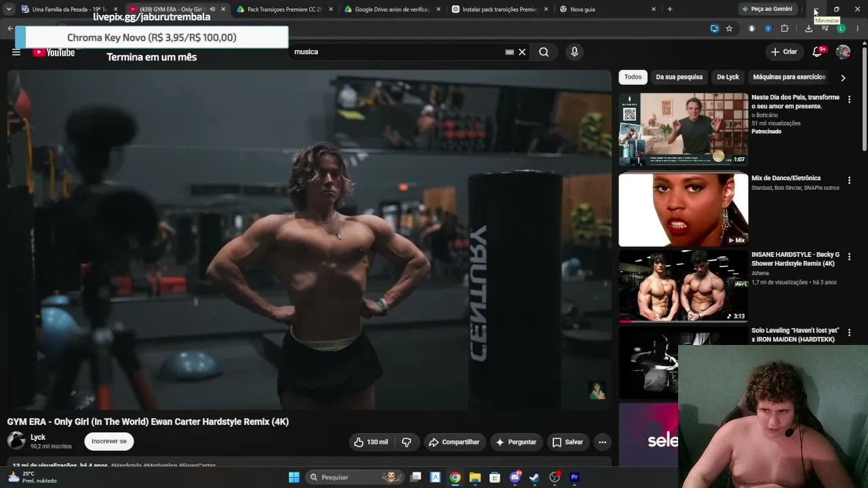Open the Mix de Dance/Eletrônica thumbnail
868x488 pixels.
pyautogui.click(x=684, y=209)
